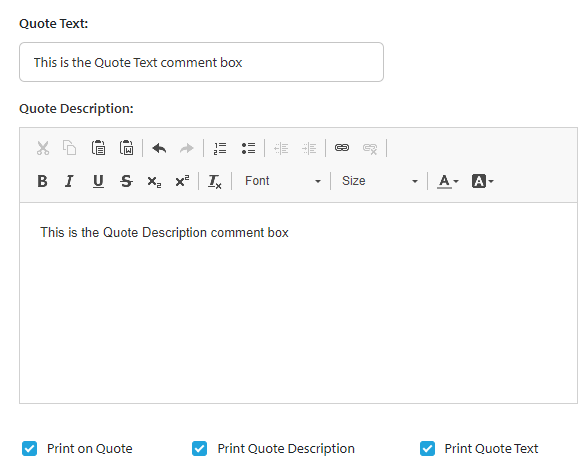This screenshot has height=473, width=586.
Task: Open the Font dropdown
Action: [x=283, y=181]
